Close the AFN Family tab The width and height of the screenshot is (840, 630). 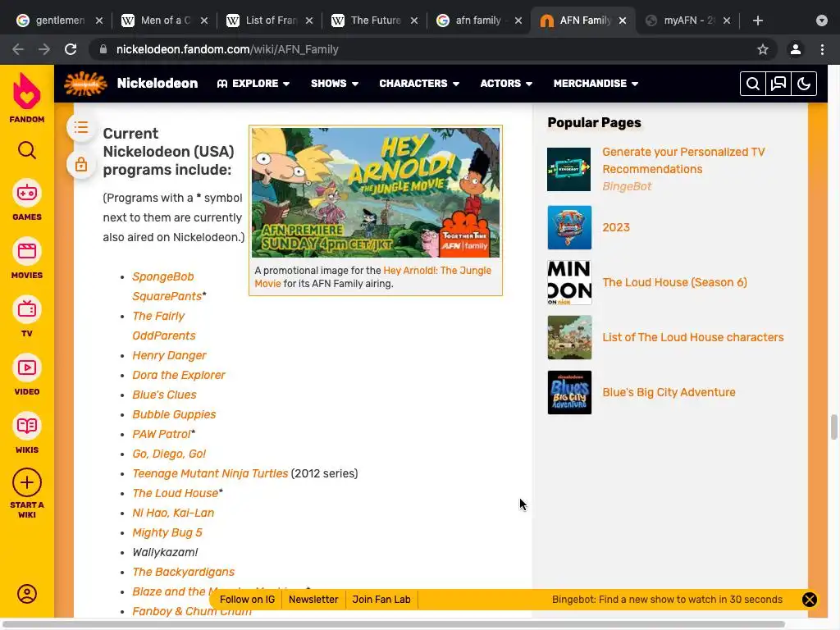(623, 21)
